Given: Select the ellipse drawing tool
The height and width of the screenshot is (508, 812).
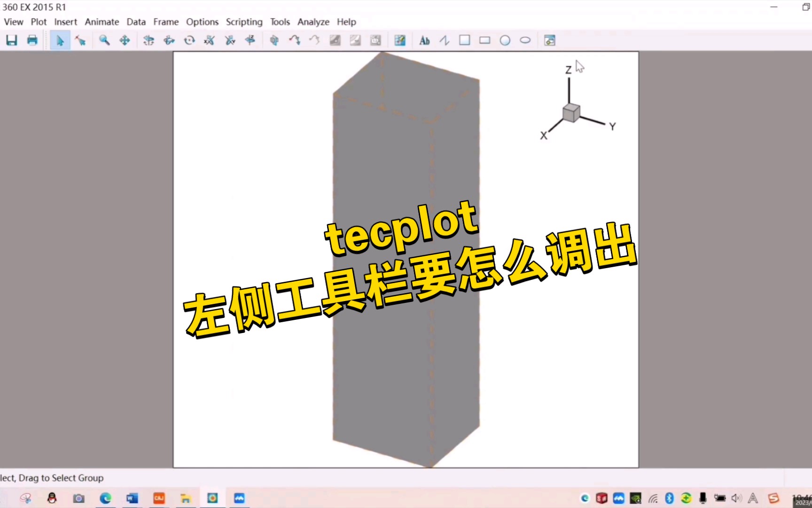Looking at the screenshot, I should point(525,40).
